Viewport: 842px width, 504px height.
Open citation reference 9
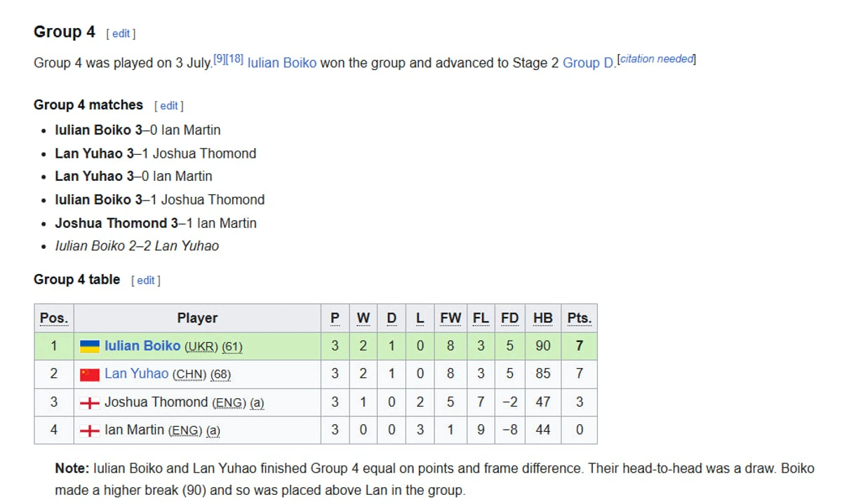(x=220, y=59)
